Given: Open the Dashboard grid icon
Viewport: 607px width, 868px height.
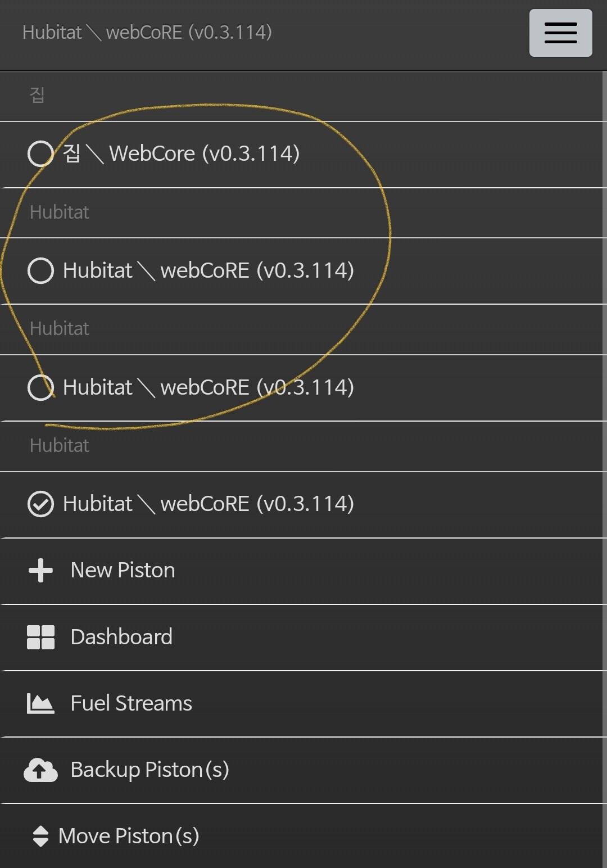Looking at the screenshot, I should [x=40, y=637].
